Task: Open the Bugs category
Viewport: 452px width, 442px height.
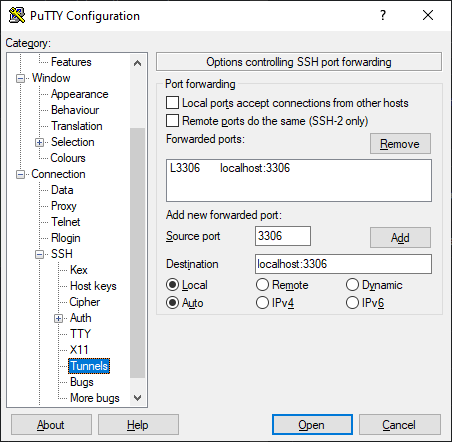Action: 82,382
